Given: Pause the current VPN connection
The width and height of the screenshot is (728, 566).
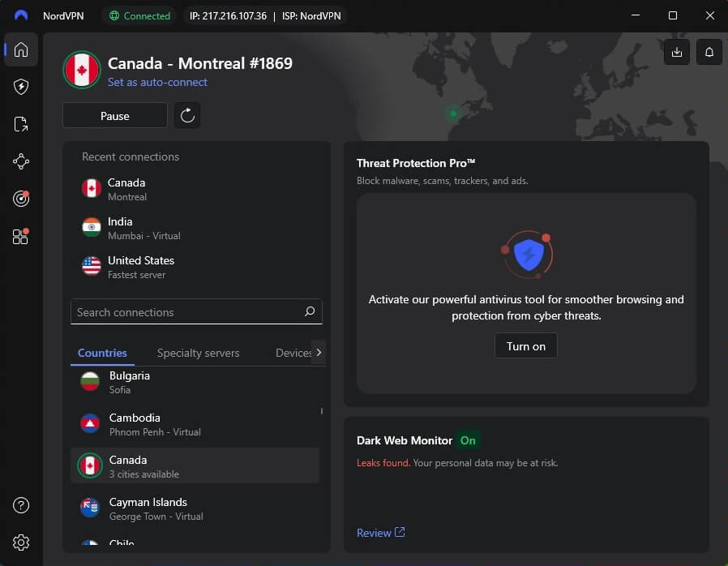Looking at the screenshot, I should 114,115.
